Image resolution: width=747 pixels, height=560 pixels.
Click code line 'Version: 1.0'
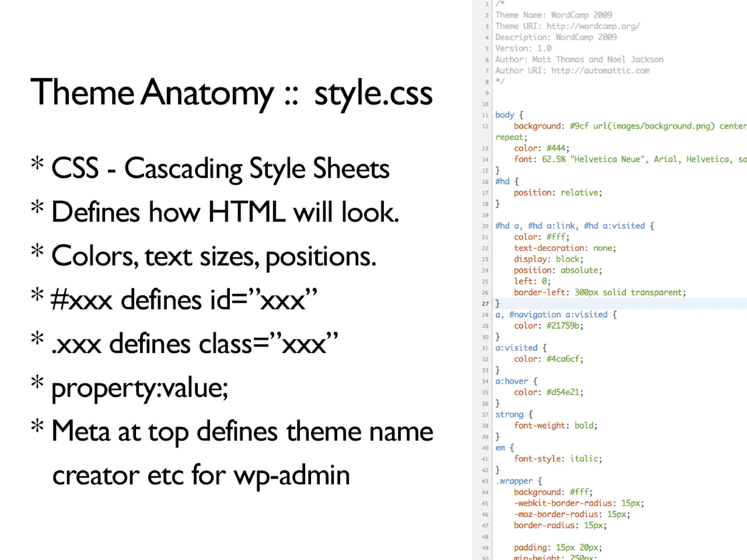(523, 48)
